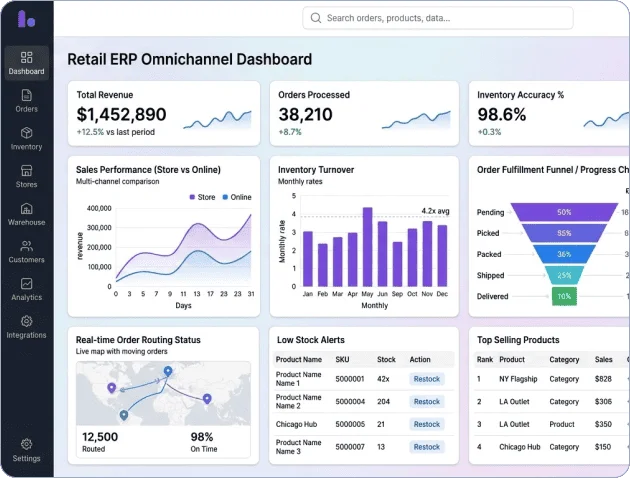Click the $1,452,890 revenue value
630x478 pixels.
(121, 114)
